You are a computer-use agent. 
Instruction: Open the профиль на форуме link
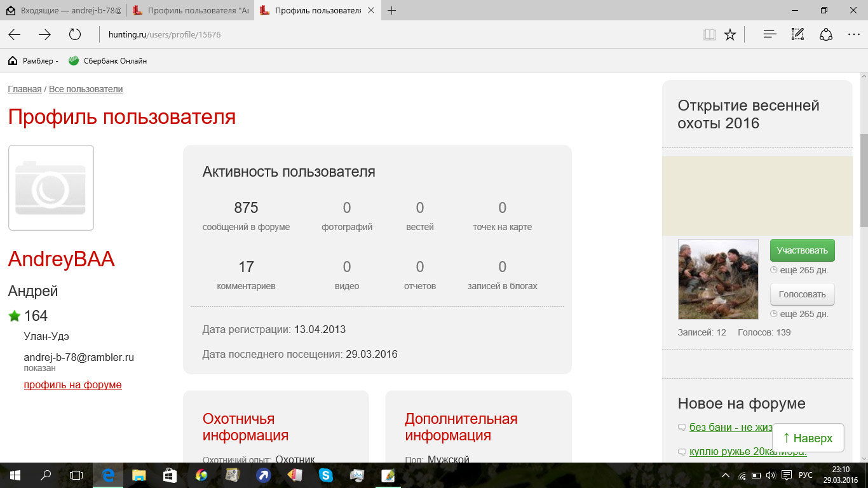[x=72, y=385]
